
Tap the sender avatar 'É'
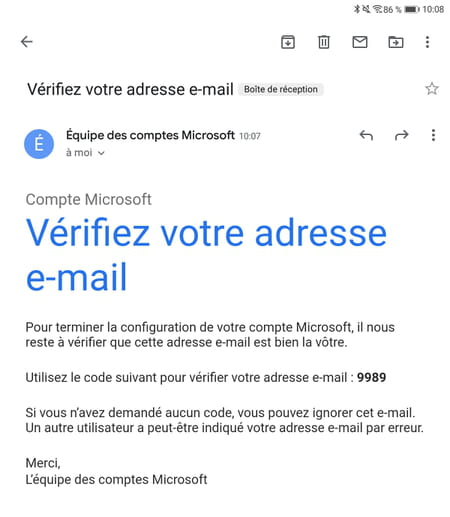[x=39, y=144]
